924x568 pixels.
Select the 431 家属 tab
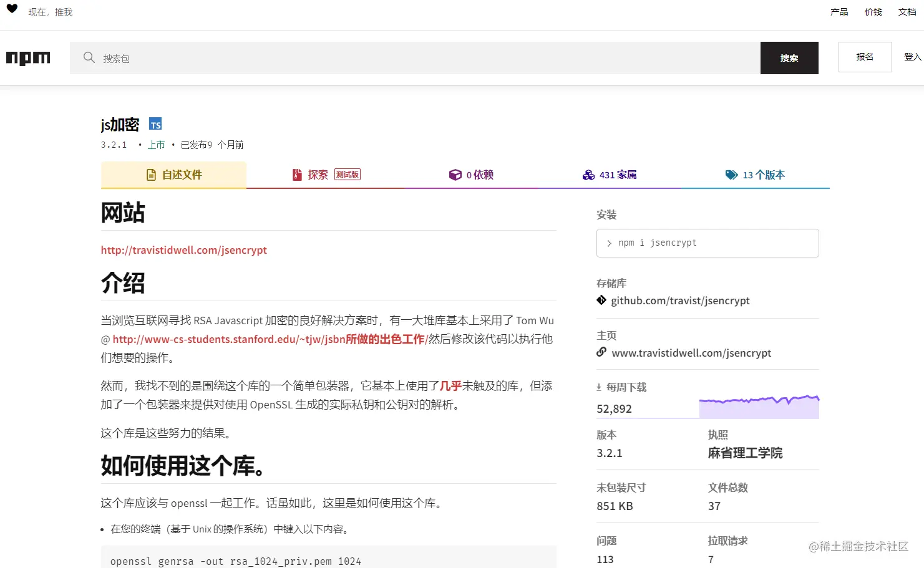pos(610,175)
